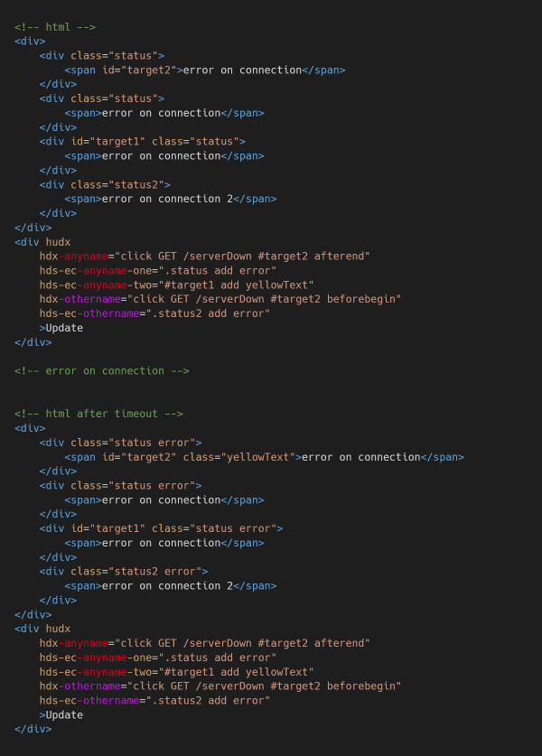Click the final "Update" text at bottom

(x=64, y=714)
